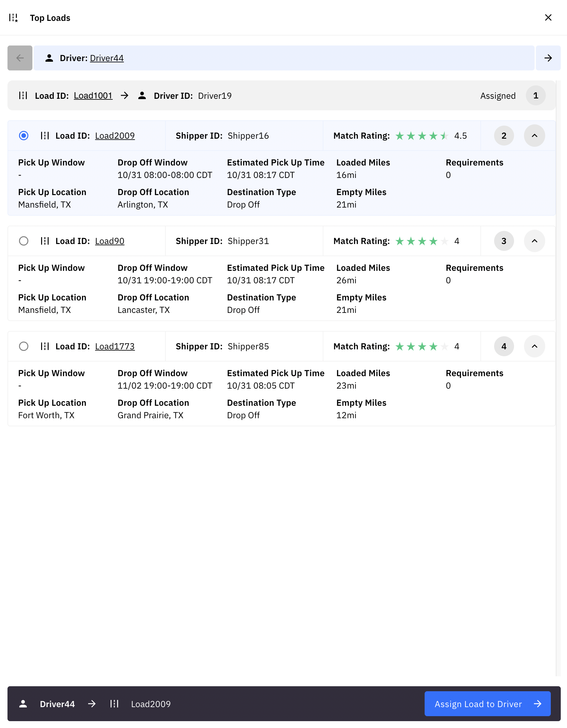Click the person icon in the bottom assignment bar
Viewport: 567px width, 728px height.
point(23,704)
